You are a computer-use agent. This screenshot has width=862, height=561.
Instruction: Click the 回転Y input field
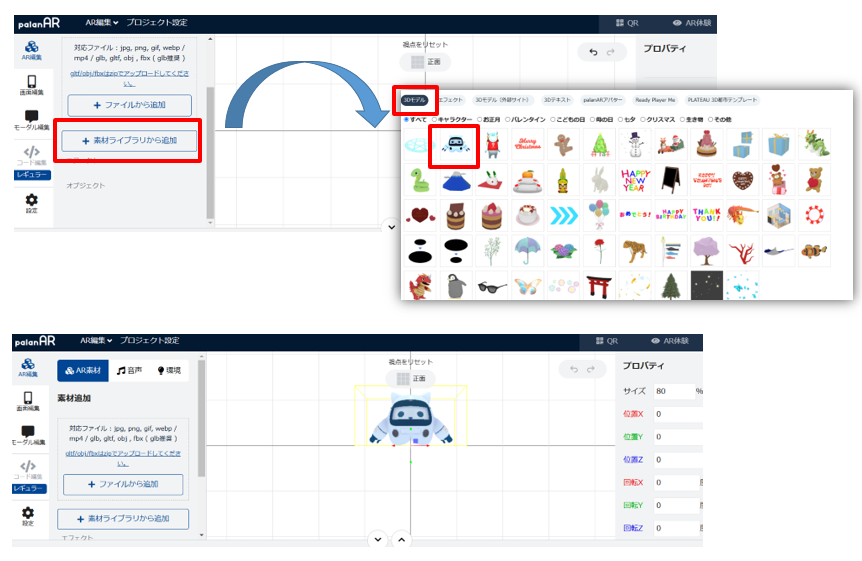click(677, 505)
